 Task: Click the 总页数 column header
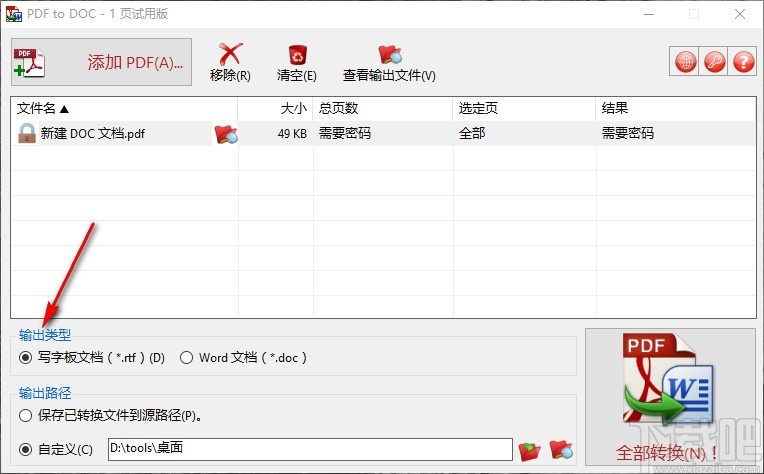click(382, 108)
